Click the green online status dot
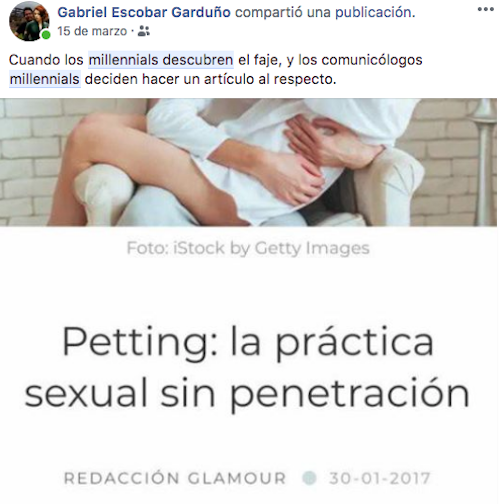The height and width of the screenshot is (504, 500). tap(46, 35)
